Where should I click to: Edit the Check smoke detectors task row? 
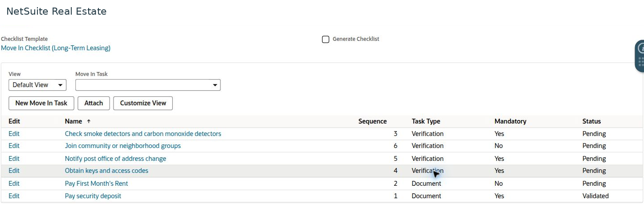point(14,134)
